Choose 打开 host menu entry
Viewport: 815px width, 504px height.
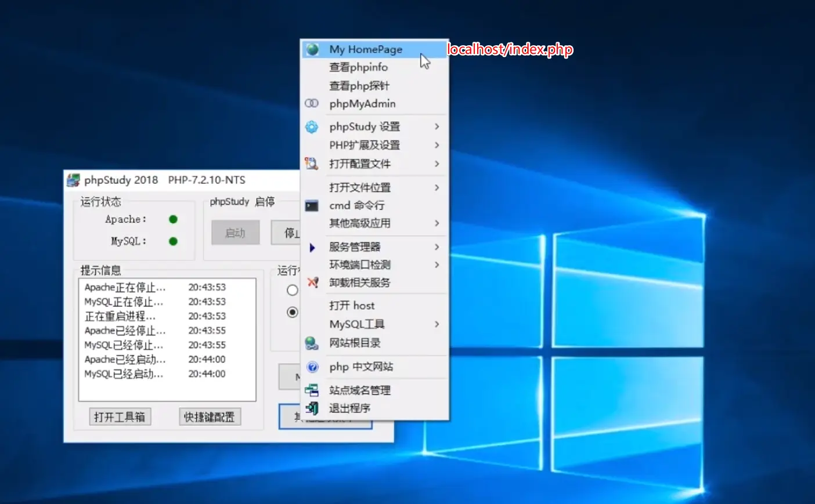(374, 306)
